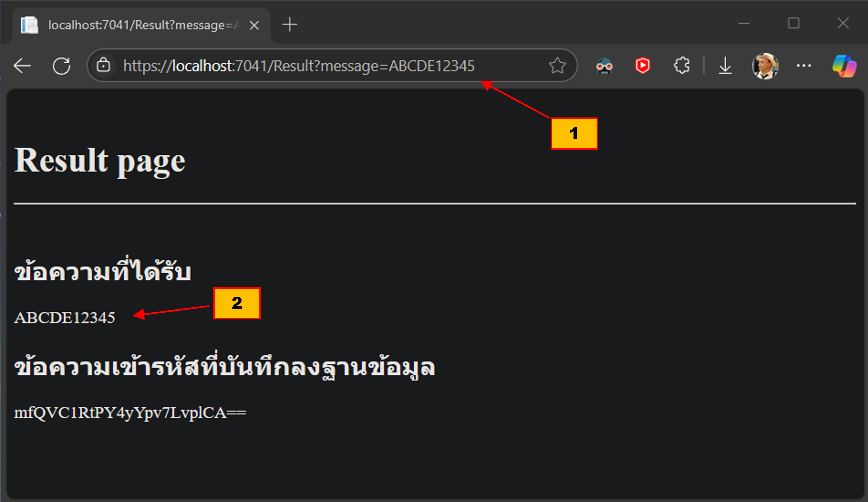This screenshot has height=502, width=868.
Task: Open a new browser tab
Action: (290, 24)
